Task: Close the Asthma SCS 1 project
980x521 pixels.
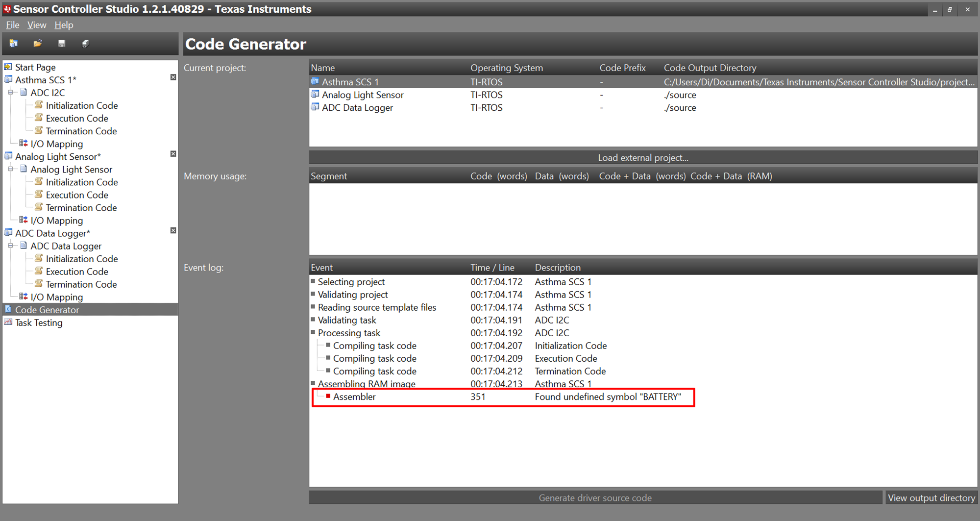Action: [x=173, y=77]
